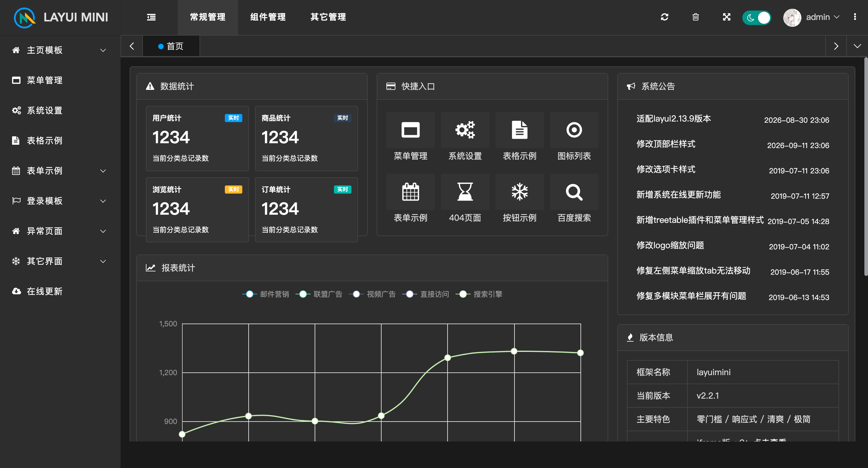The height and width of the screenshot is (468, 868).
Task: Open 表格示例 document quick entry
Action: [x=520, y=129]
